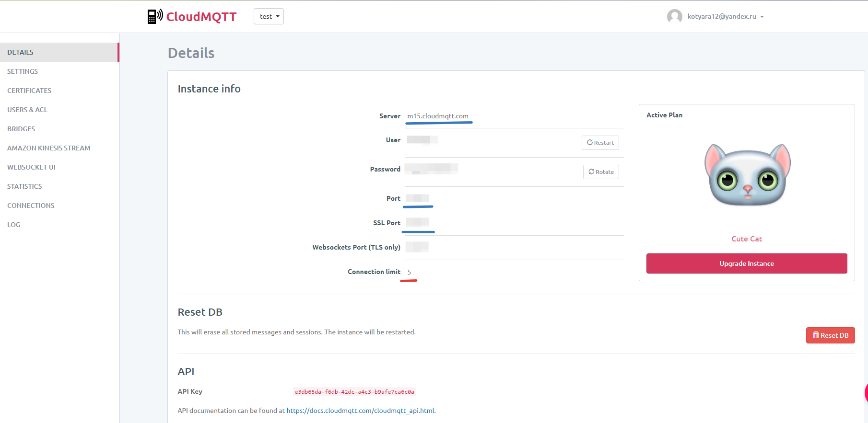Navigate to Bridges page

[21, 129]
